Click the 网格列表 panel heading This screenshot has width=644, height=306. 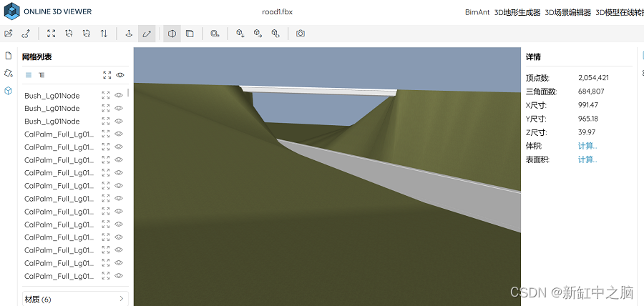click(37, 57)
